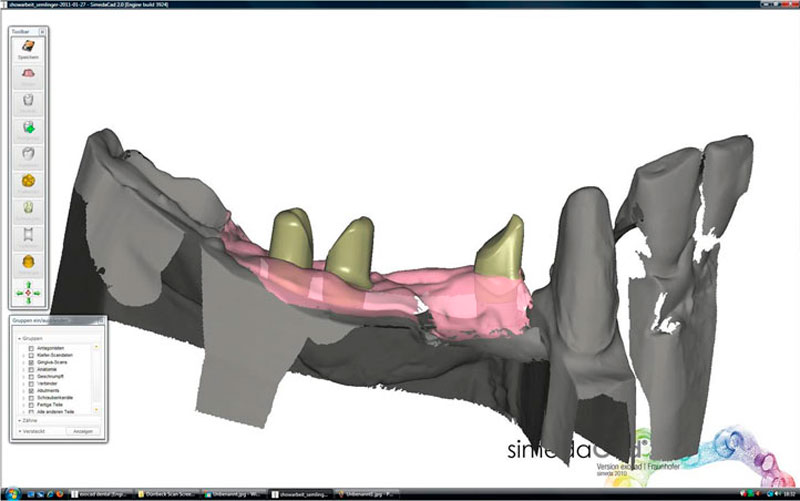Expand the Zähne section

tap(20, 421)
